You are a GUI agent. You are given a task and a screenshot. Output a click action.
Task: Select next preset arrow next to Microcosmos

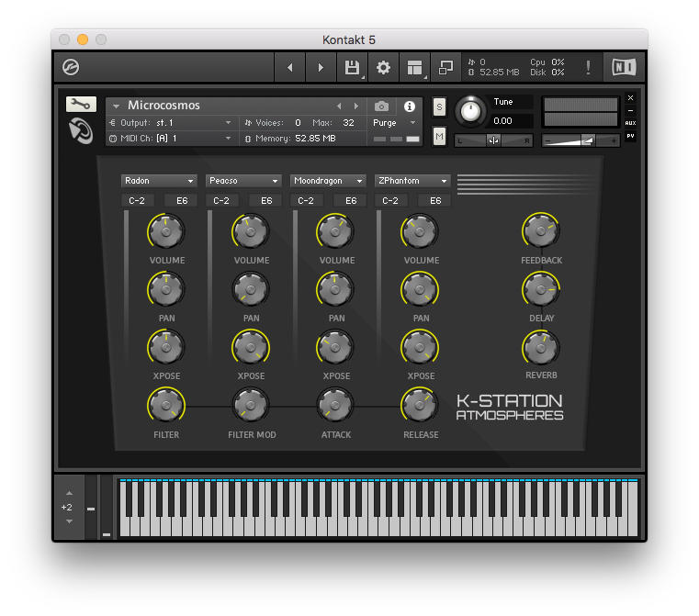tap(355, 106)
